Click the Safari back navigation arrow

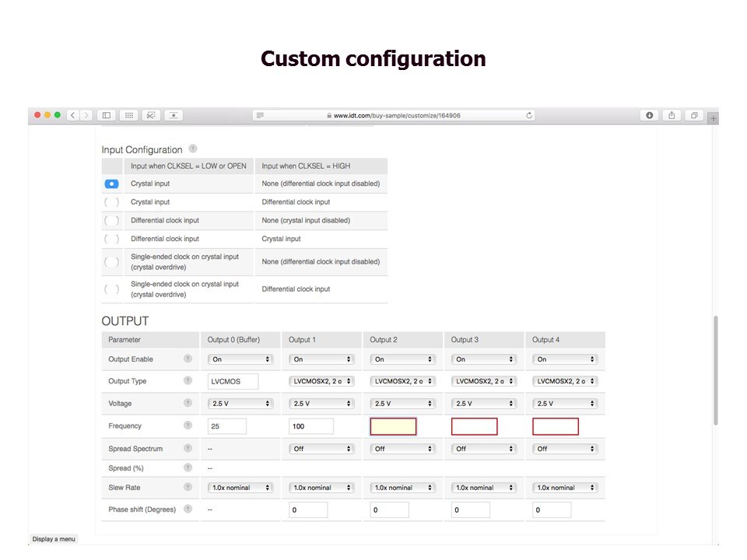tap(72, 114)
